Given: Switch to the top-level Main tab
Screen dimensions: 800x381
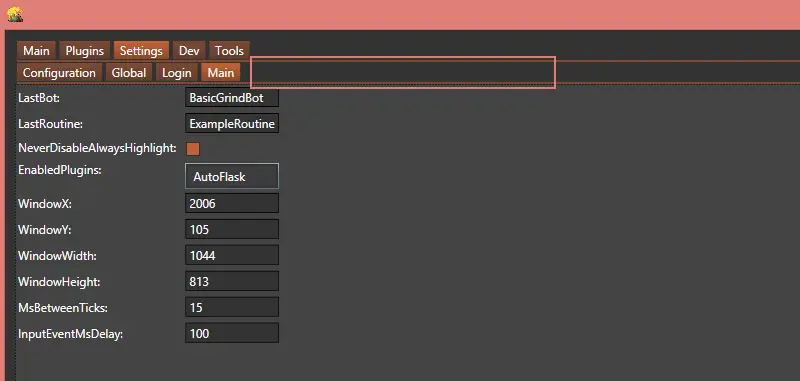Looking at the screenshot, I should 37,51.
